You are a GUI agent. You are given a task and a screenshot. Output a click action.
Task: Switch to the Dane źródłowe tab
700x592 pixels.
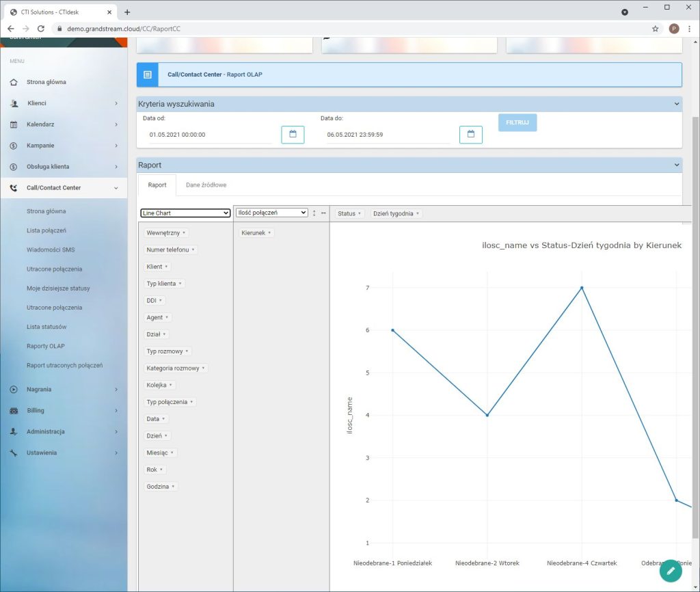click(206, 185)
